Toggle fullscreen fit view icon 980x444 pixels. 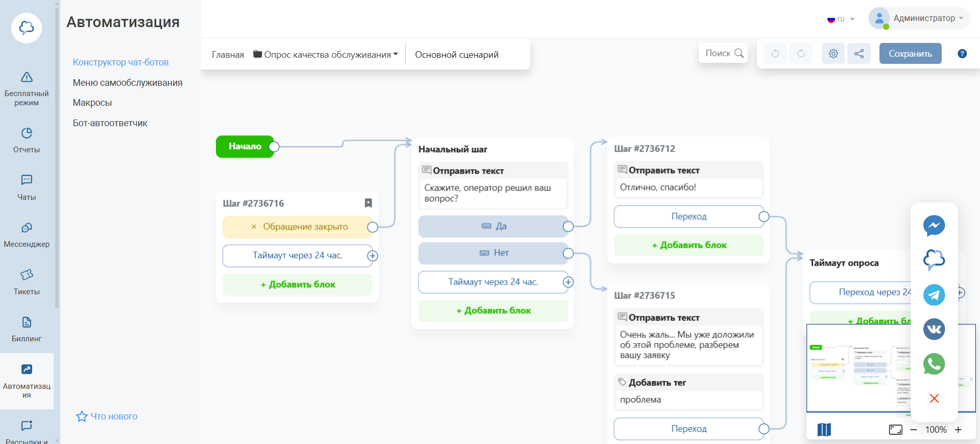pos(895,430)
